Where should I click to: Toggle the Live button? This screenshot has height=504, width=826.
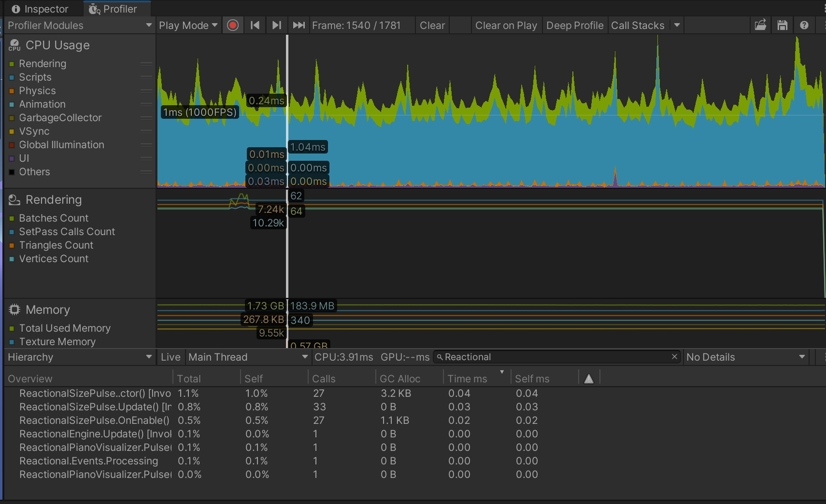coord(171,357)
